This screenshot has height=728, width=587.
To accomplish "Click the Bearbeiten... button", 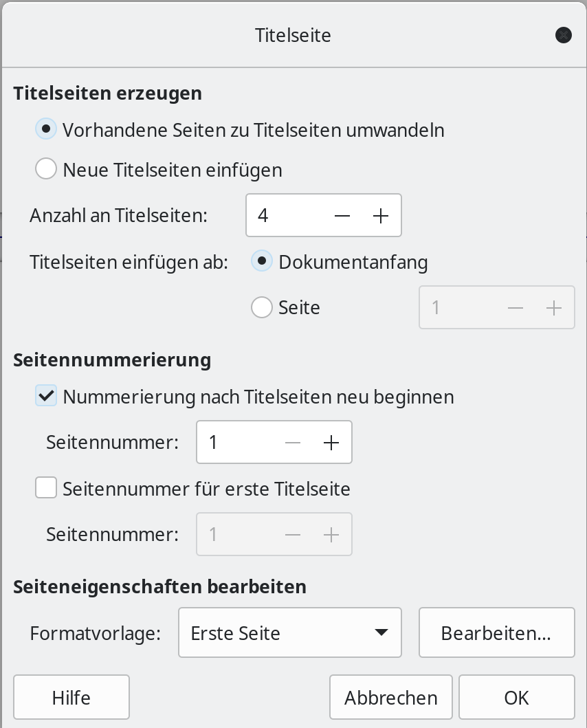I will (x=496, y=633).
